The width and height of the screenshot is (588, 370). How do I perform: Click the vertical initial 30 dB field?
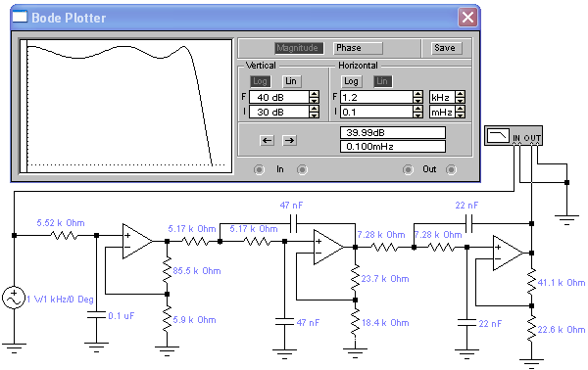click(279, 112)
